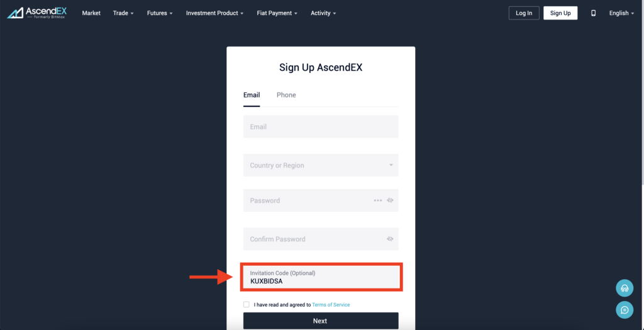Click the password strength dots icon
644x330 pixels.
(x=377, y=201)
